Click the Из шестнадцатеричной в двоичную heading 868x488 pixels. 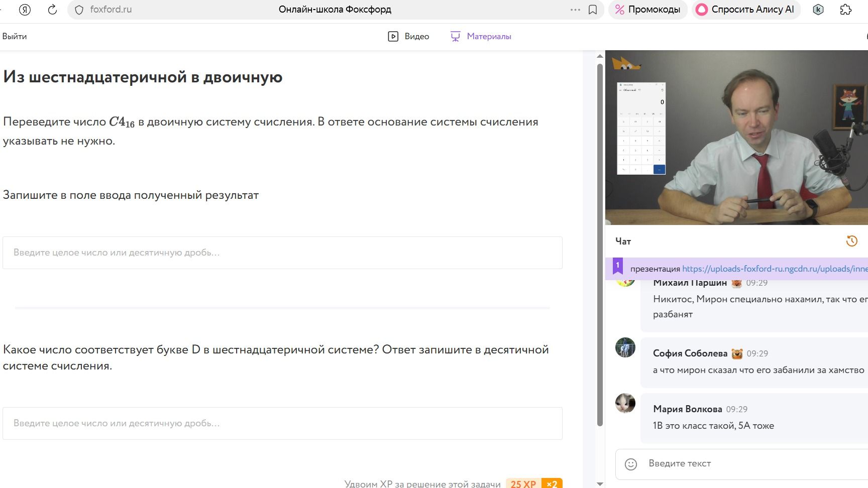click(143, 77)
